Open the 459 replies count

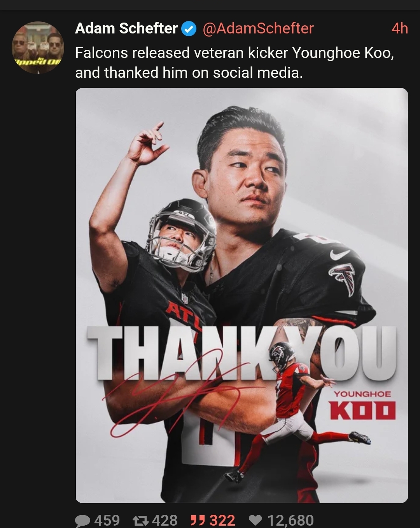click(x=107, y=520)
